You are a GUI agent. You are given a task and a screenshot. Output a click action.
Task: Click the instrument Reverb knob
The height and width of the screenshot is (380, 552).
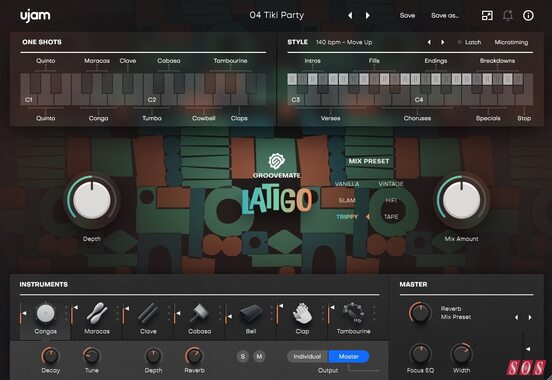[194, 356]
